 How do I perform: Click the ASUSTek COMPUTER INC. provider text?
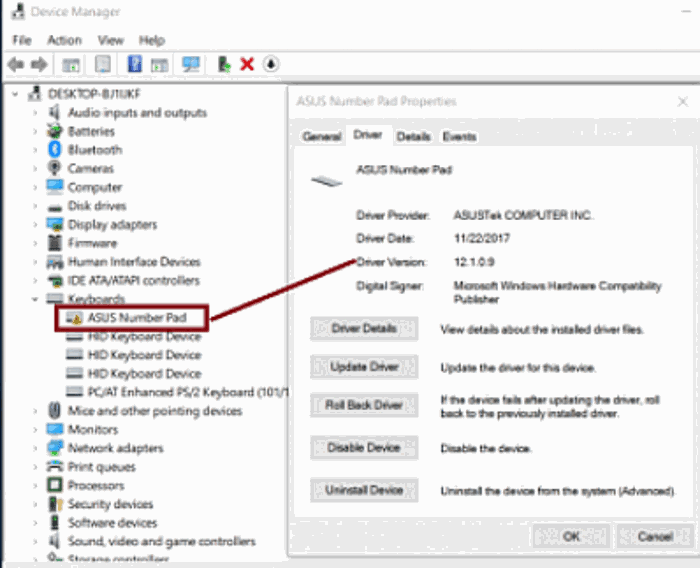523,215
